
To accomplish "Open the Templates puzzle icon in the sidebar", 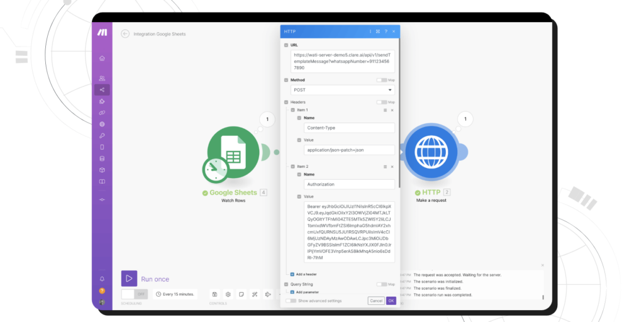I will coord(102,101).
